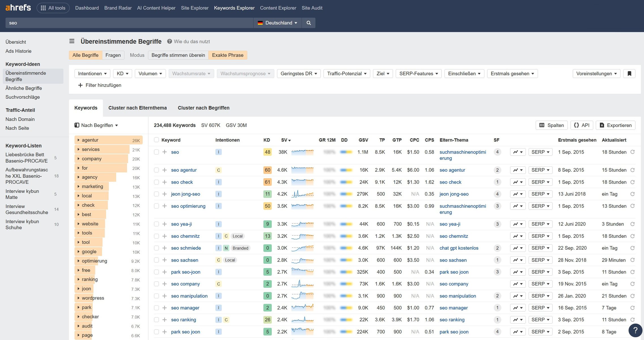Viewport: 644px width, 340px height.
Task: Toggle the hamburger sidebar menu icon
Action: (x=72, y=41)
